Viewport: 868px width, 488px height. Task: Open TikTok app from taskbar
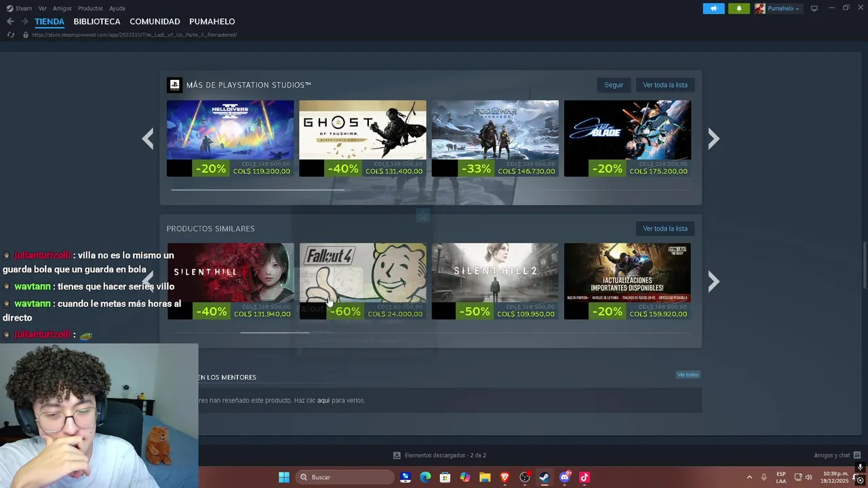click(585, 477)
